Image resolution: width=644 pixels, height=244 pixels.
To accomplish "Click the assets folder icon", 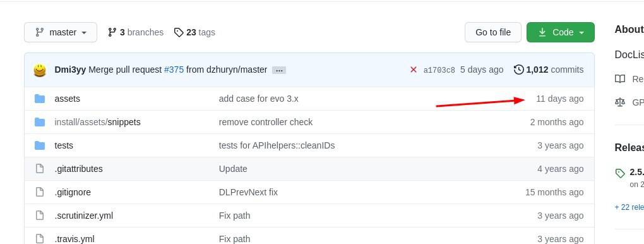I will 40,99.
